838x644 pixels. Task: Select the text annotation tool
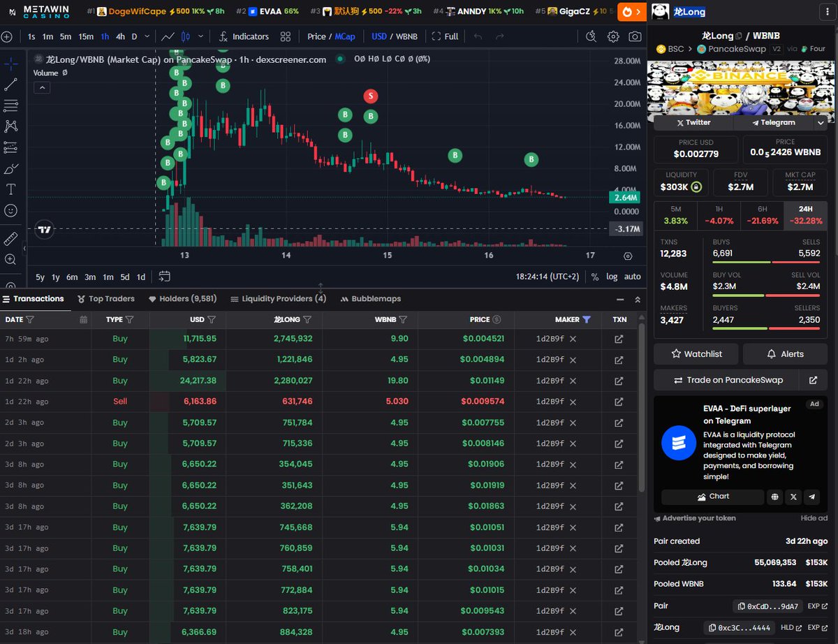click(x=10, y=189)
